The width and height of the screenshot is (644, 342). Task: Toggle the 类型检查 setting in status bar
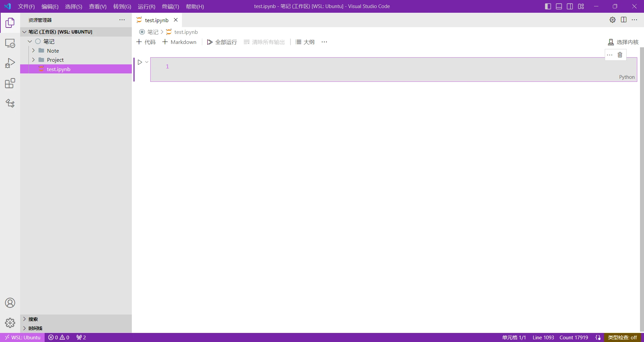pyautogui.click(x=623, y=338)
